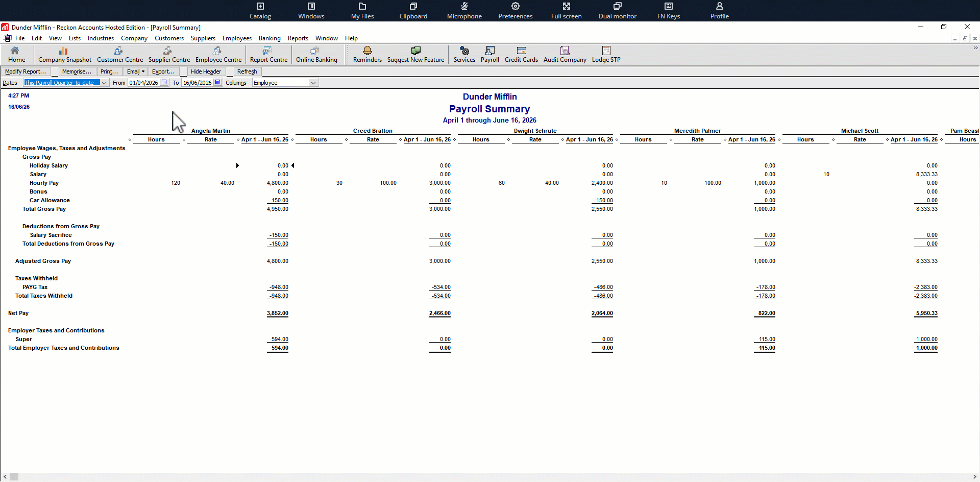Select Angela Martin Net Pay 3,852.00

coord(277,314)
